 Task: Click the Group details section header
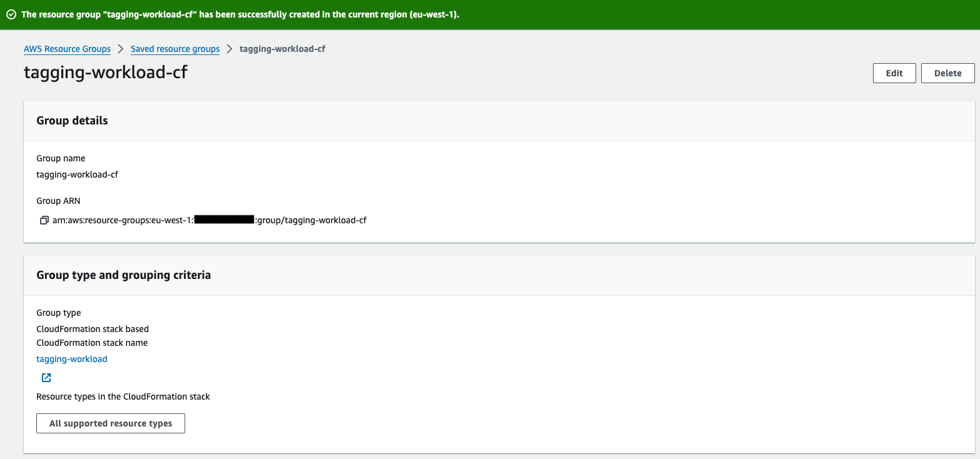72,121
